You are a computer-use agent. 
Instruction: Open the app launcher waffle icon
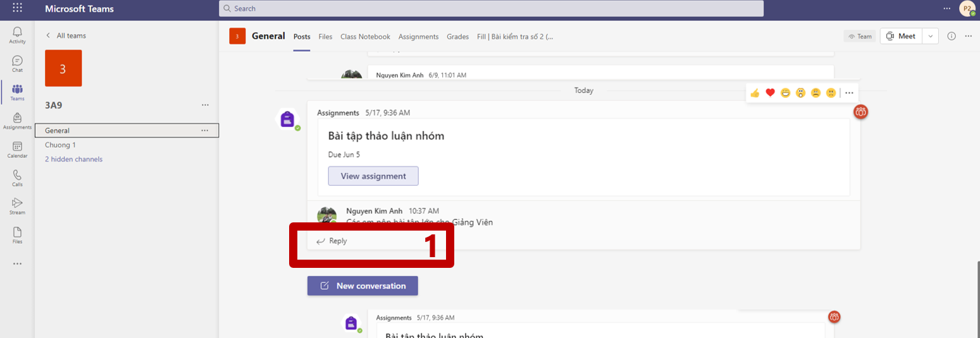(x=17, y=9)
